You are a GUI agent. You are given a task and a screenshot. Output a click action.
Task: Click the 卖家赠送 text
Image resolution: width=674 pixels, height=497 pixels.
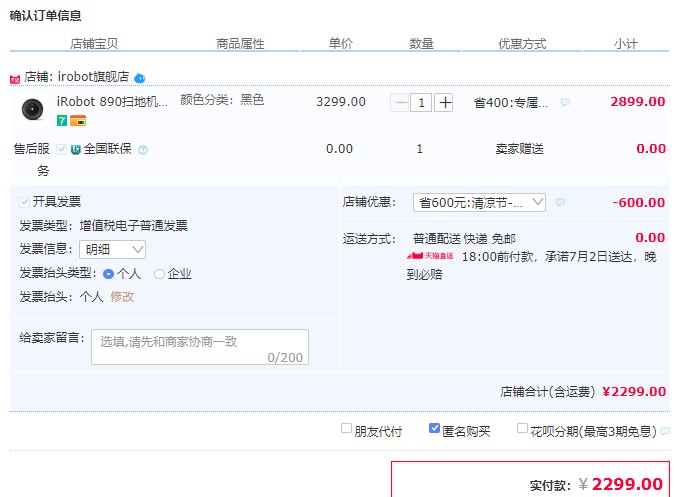[x=520, y=149]
